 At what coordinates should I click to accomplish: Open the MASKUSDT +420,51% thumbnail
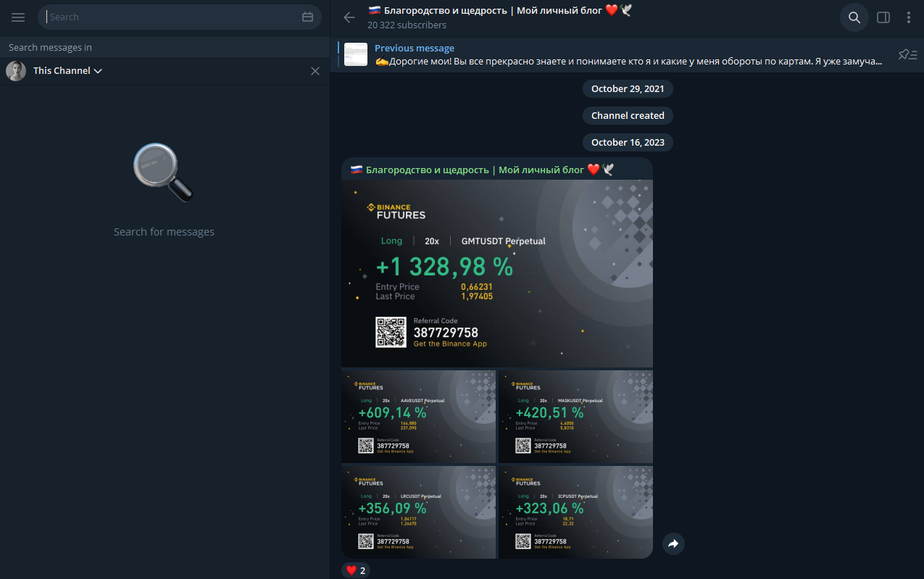point(575,417)
